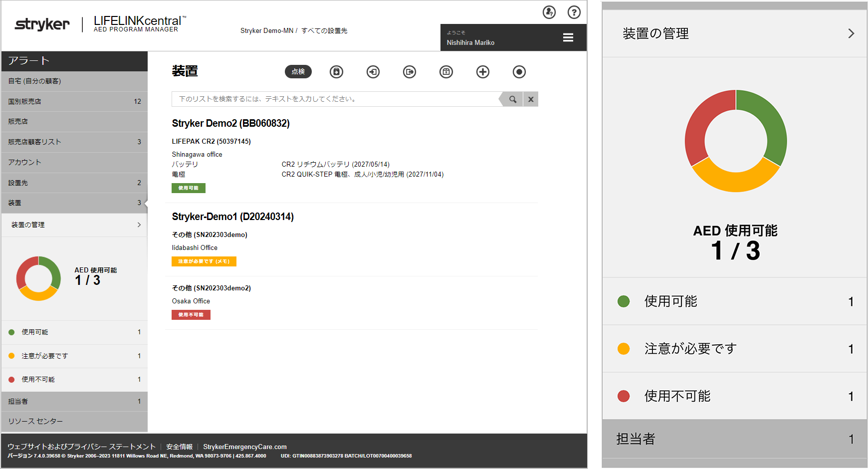This screenshot has width=868, height=469.
Task: Open 販売店 sidebar item
Action: 74,121
